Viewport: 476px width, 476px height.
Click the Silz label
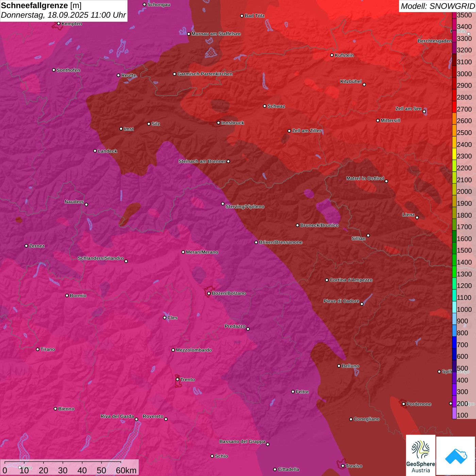tap(156, 124)
